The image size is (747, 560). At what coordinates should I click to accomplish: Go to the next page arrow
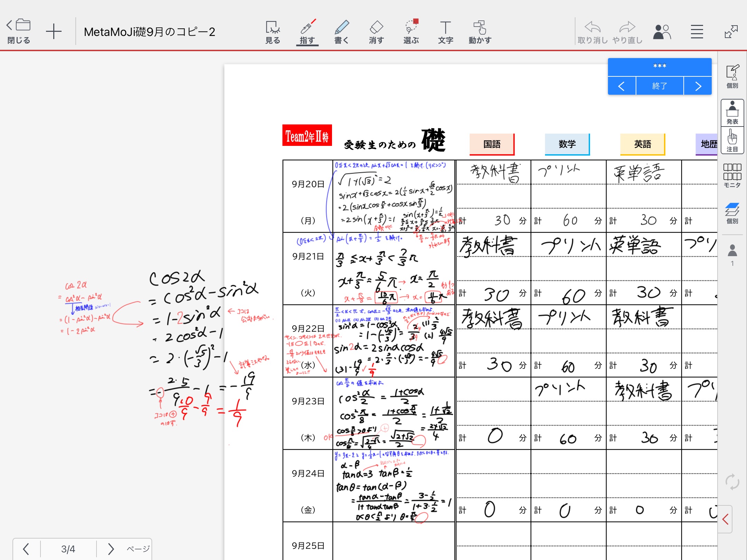(x=111, y=549)
